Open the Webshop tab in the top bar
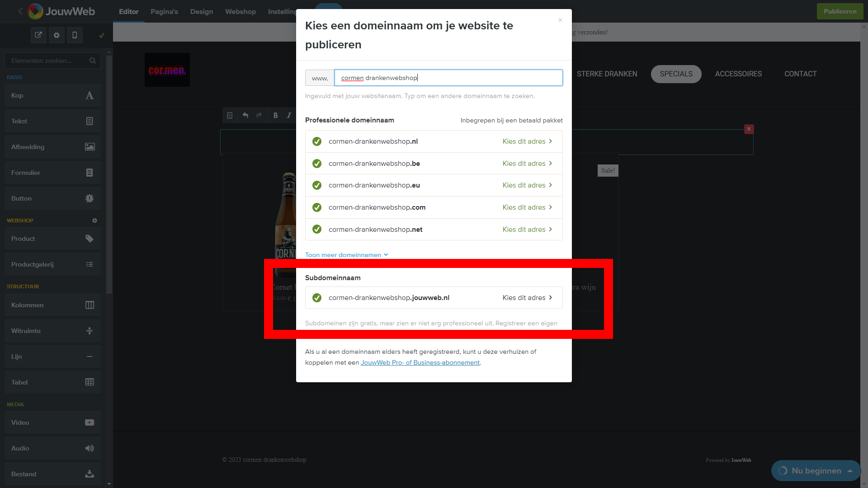 coord(241,11)
